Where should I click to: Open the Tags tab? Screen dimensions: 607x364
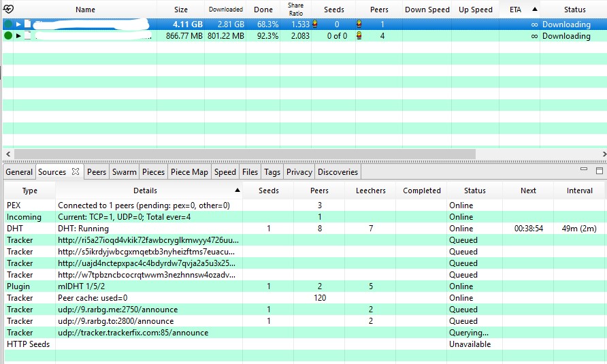click(272, 172)
